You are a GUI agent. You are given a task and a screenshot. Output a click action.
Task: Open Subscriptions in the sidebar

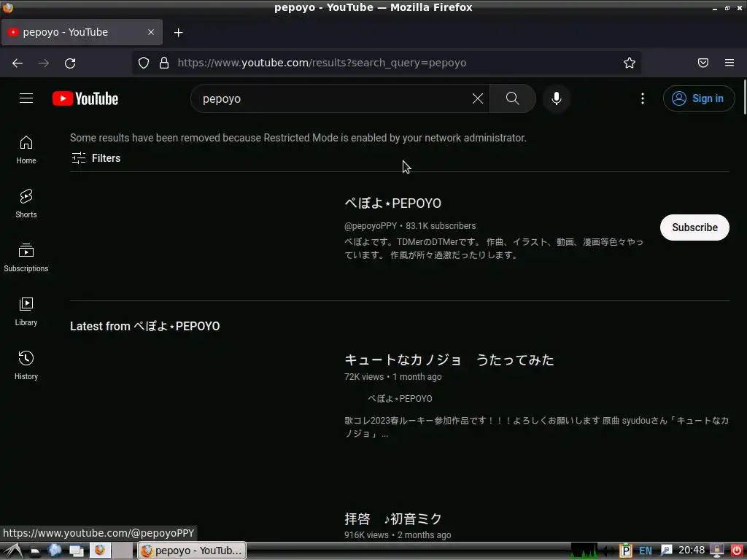pyautogui.click(x=26, y=257)
